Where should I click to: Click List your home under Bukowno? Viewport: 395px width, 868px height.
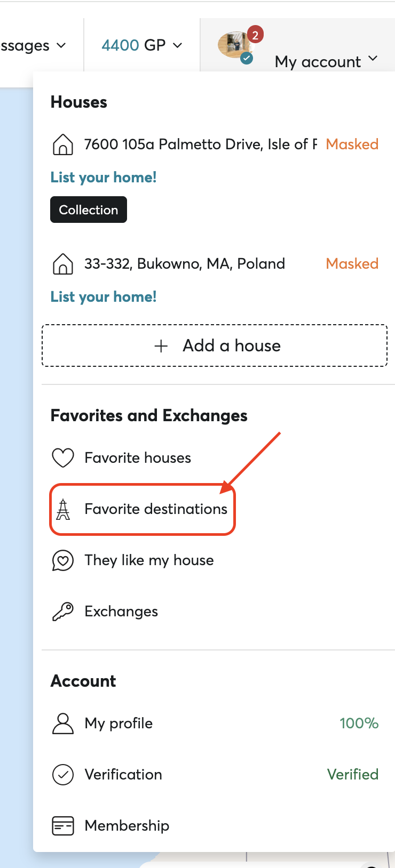tap(104, 297)
